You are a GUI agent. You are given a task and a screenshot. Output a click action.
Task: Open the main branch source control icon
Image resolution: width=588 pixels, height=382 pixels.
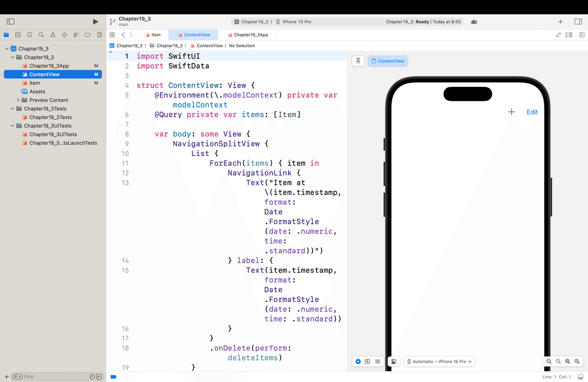[112, 22]
